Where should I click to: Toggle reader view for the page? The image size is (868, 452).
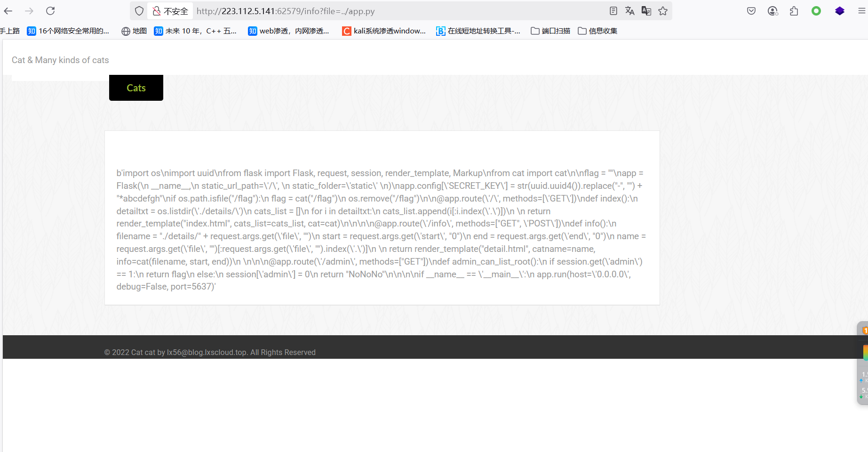pos(613,10)
